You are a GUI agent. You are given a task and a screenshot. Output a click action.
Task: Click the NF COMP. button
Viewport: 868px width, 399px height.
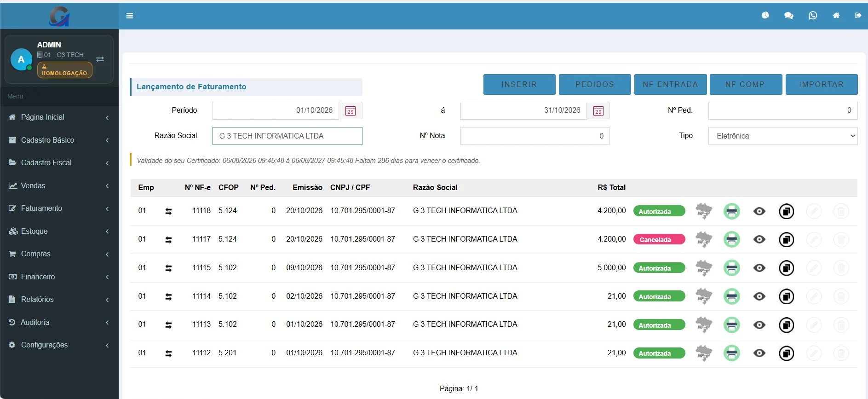[746, 84]
